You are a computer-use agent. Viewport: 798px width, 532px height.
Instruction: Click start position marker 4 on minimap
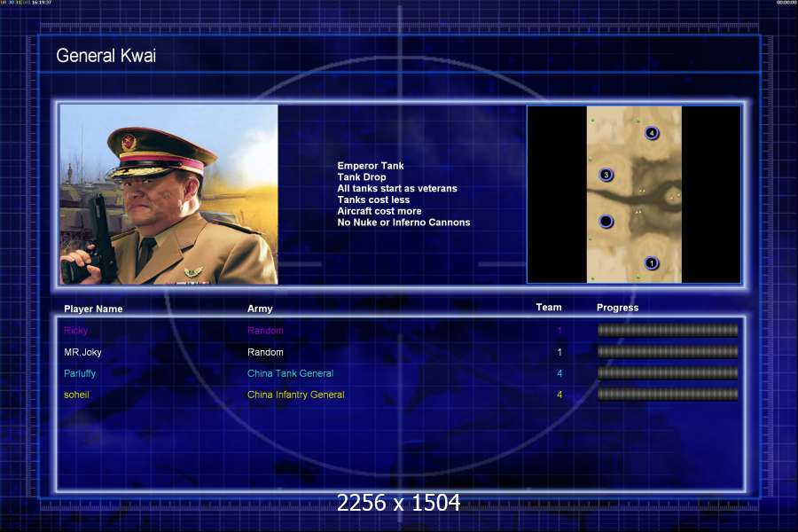[x=652, y=133]
